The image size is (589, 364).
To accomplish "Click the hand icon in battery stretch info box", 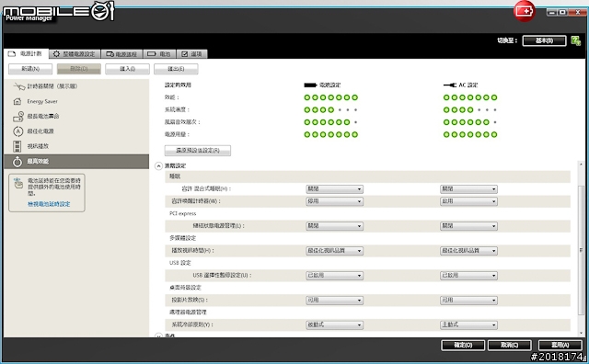I will coord(18,183).
